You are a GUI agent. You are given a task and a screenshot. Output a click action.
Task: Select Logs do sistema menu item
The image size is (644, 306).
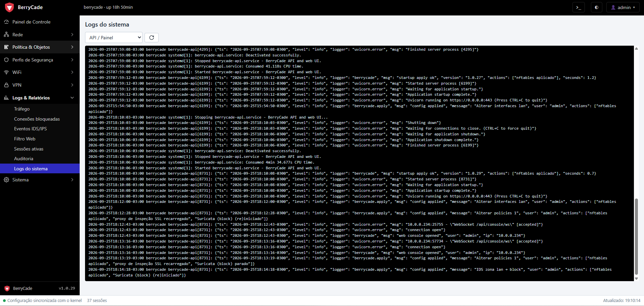pos(40,169)
